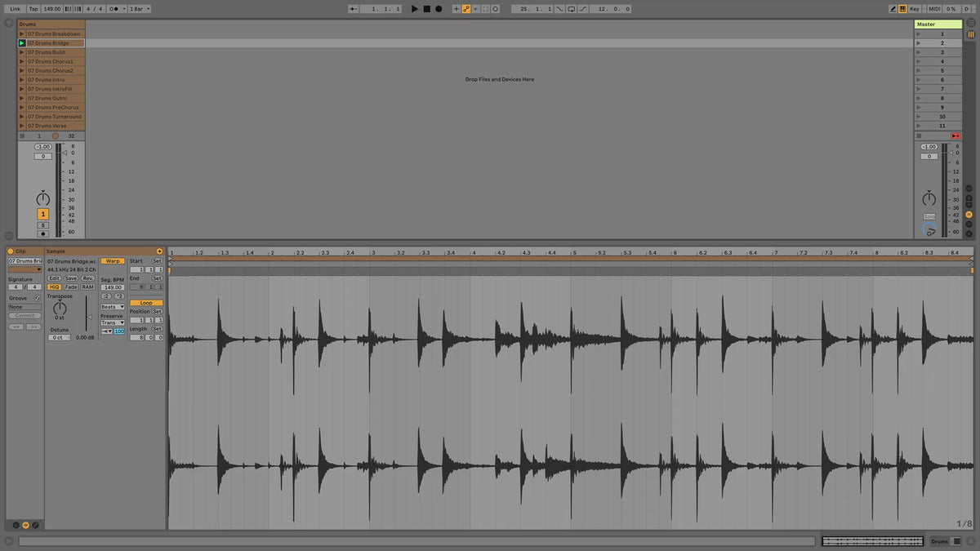Open the Preserve Trans dropdown
The image size is (980, 551).
[x=113, y=322]
